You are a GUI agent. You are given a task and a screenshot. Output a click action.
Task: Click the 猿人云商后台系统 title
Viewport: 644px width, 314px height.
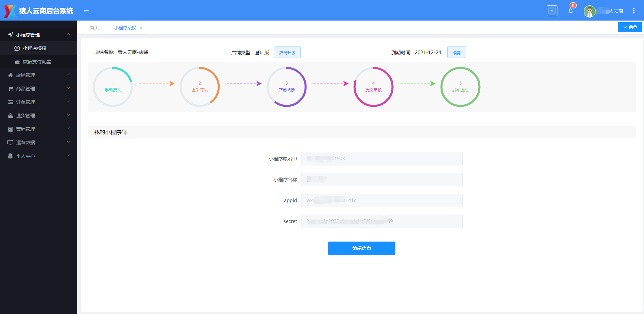click(46, 11)
